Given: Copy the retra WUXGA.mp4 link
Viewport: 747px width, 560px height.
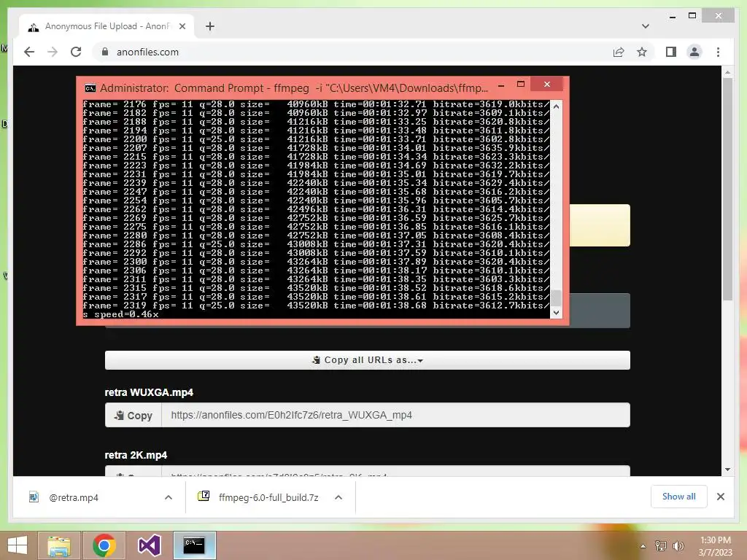Looking at the screenshot, I should pos(133,415).
